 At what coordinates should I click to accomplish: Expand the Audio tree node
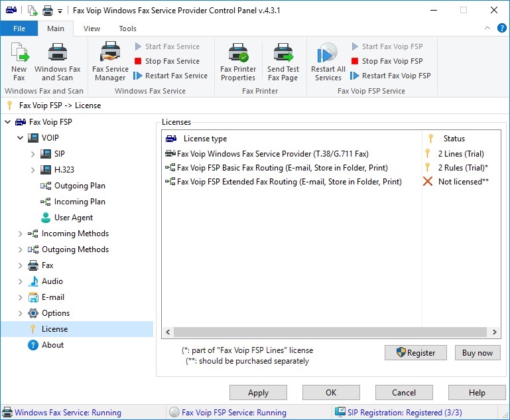(x=20, y=281)
